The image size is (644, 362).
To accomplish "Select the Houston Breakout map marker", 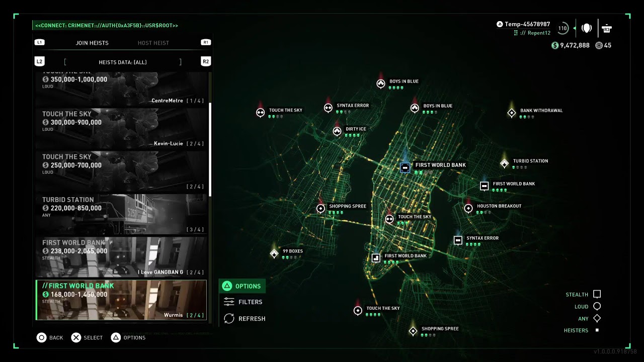I will tap(468, 208).
